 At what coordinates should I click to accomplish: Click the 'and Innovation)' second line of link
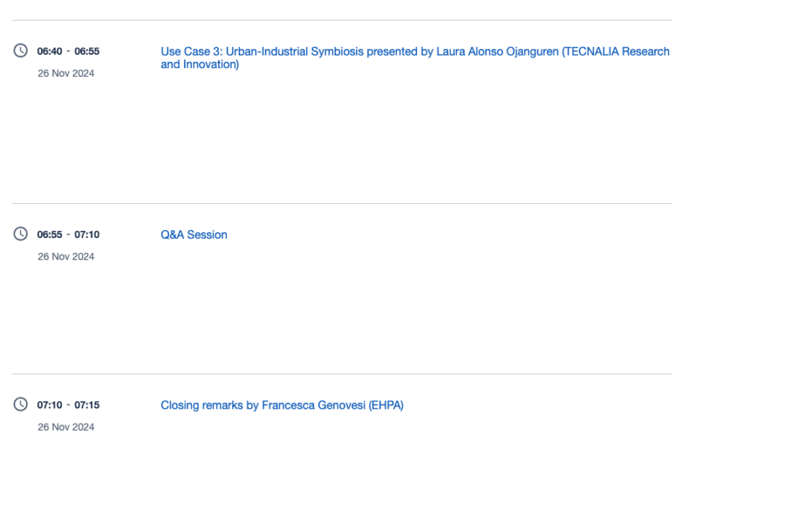(200, 64)
